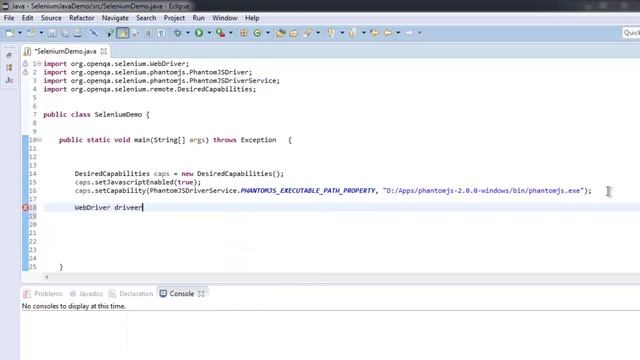Click the Save All icon

(x=64, y=33)
